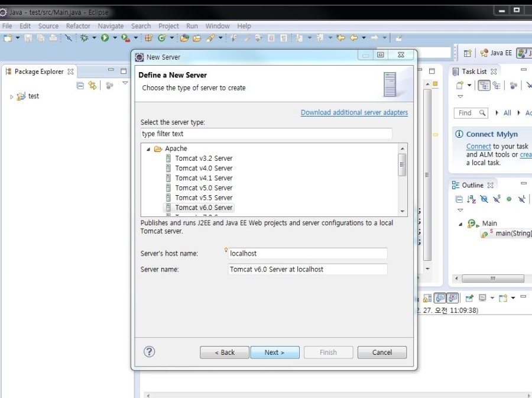Click the New Java Class icon
This screenshot has height=398, width=532.
click(x=162, y=38)
